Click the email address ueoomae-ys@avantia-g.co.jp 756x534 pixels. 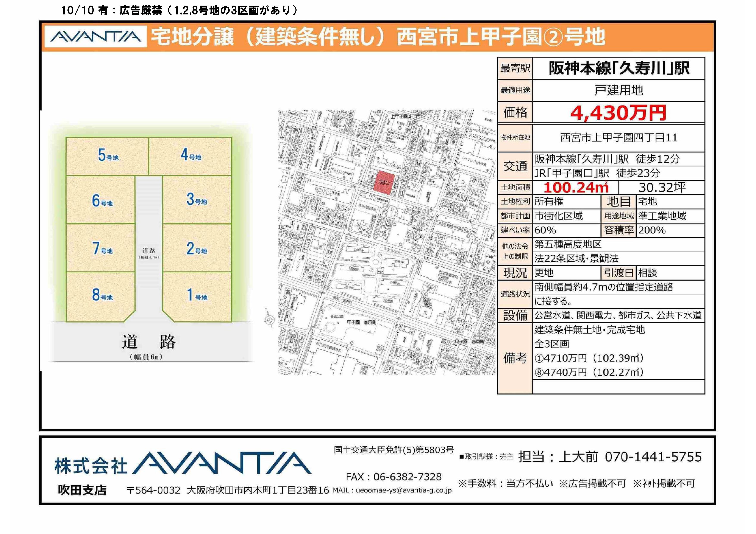pos(404,490)
